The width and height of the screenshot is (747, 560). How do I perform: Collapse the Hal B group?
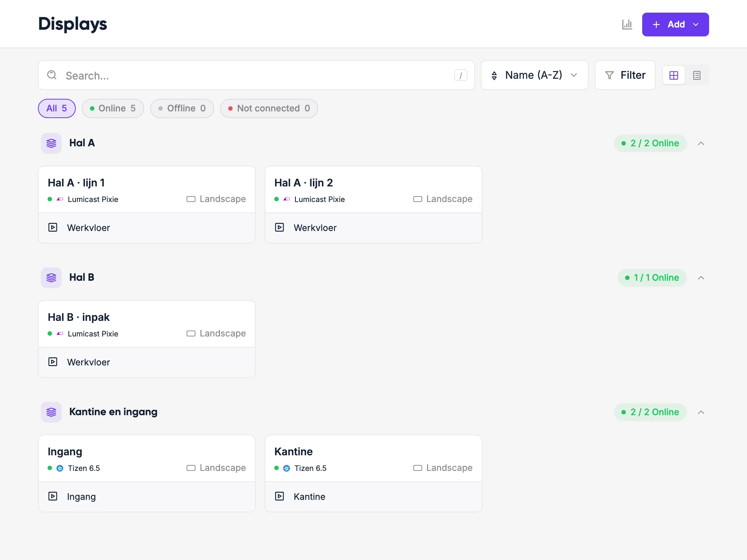[x=701, y=278]
